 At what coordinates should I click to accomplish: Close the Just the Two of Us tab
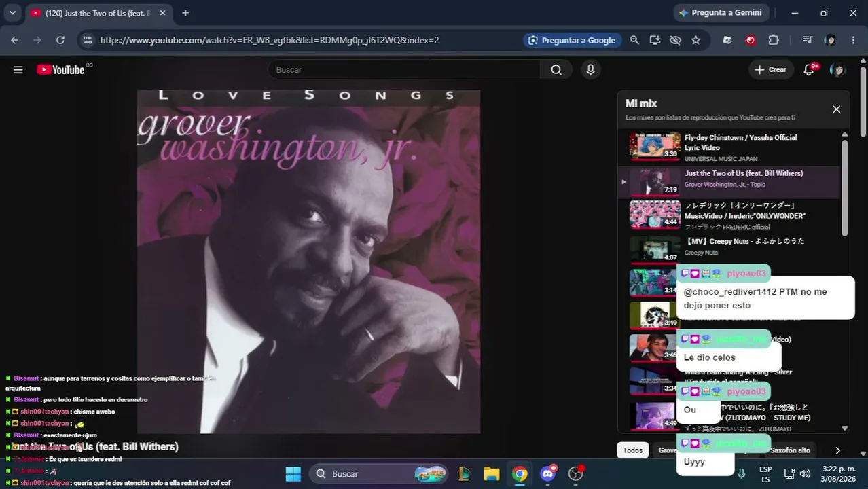coord(162,13)
